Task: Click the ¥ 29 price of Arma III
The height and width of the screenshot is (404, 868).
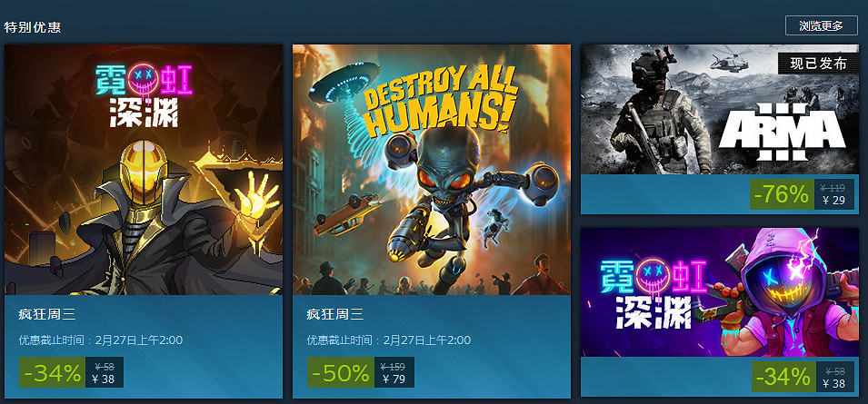Action: coord(833,200)
